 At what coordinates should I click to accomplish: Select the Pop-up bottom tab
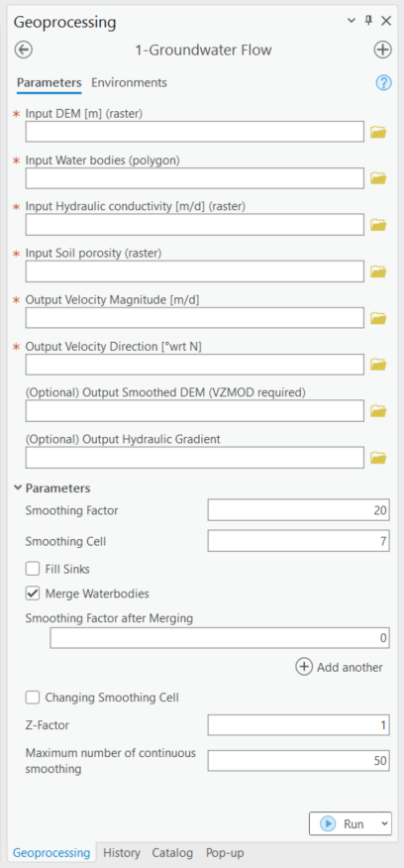coord(225,852)
